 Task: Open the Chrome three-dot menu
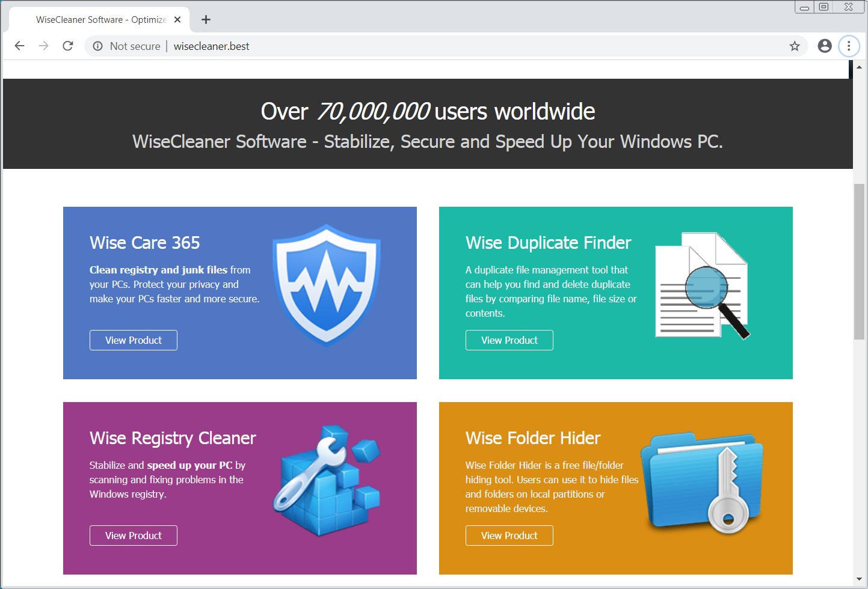(x=849, y=46)
